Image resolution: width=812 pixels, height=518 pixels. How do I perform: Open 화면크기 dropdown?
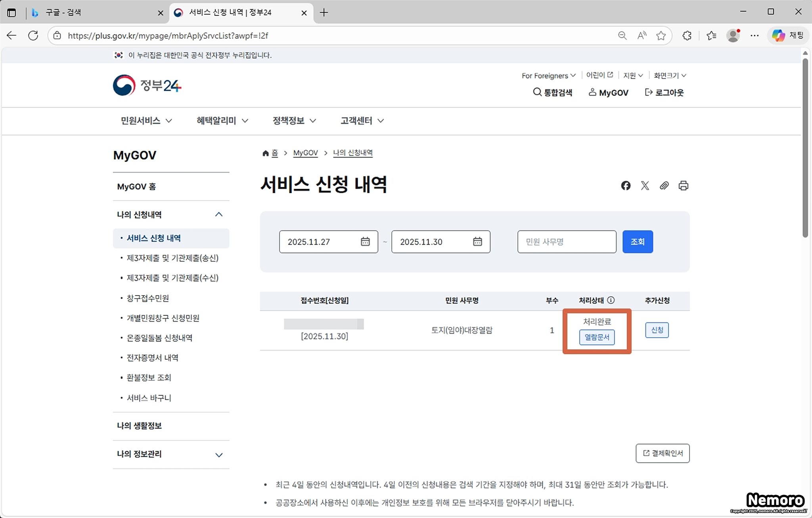coord(670,75)
